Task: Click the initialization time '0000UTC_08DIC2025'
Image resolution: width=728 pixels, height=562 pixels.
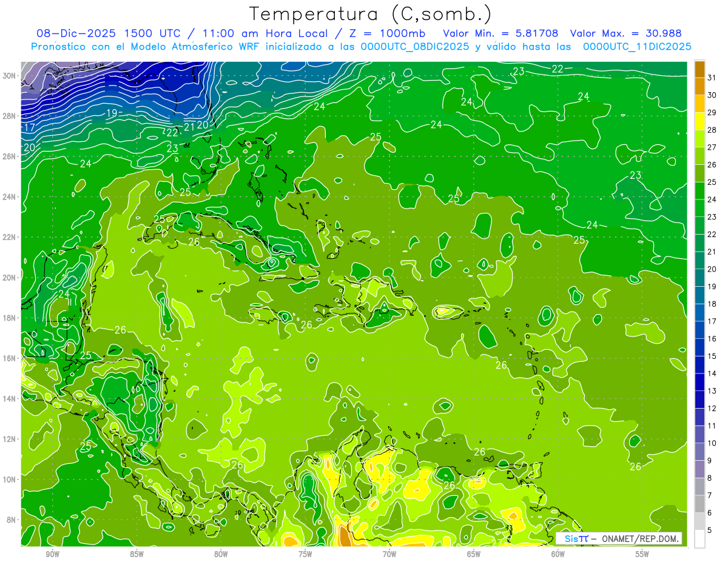Action: point(414,47)
